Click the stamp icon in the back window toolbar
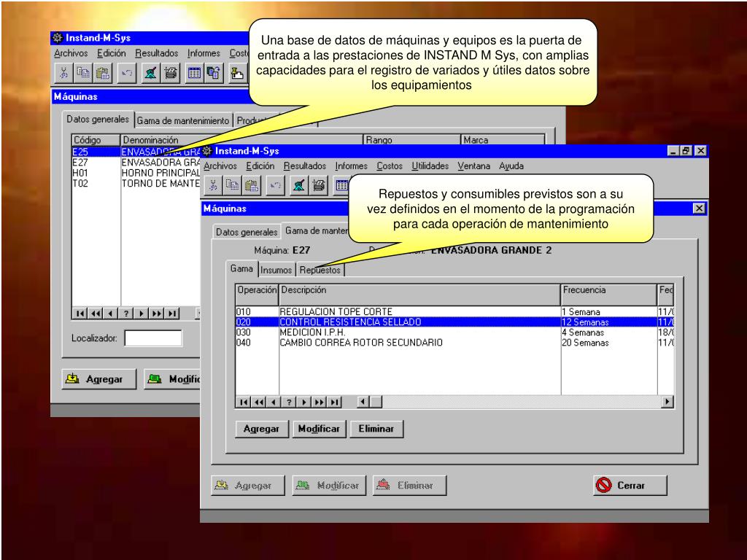 237,73
